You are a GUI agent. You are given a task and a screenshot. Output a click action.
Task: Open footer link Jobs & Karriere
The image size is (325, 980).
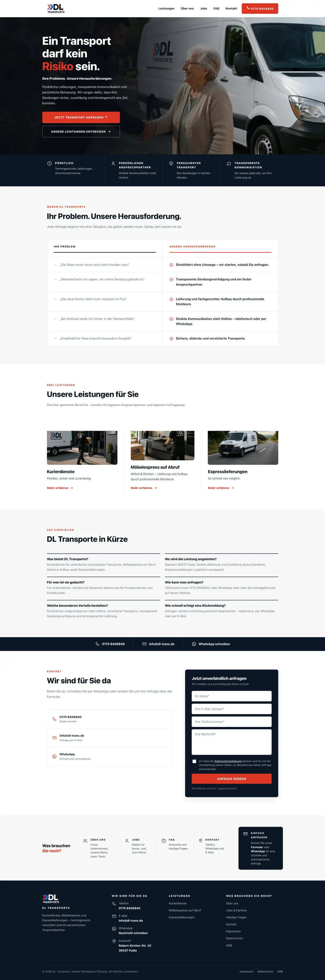[x=236, y=910]
